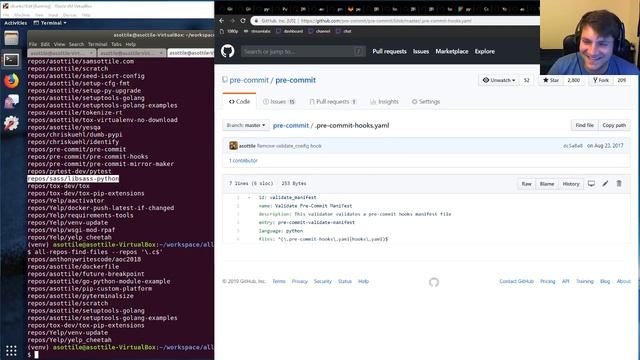The height and width of the screenshot is (360, 640).
Task: Open Pull requests in GitHub header
Action: (389, 51)
